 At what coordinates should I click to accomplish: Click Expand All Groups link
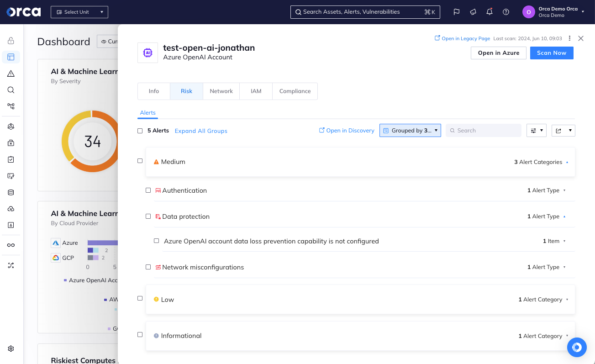(x=201, y=131)
